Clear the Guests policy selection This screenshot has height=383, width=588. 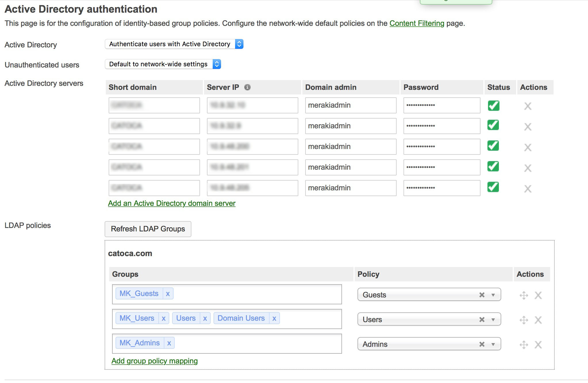(482, 295)
